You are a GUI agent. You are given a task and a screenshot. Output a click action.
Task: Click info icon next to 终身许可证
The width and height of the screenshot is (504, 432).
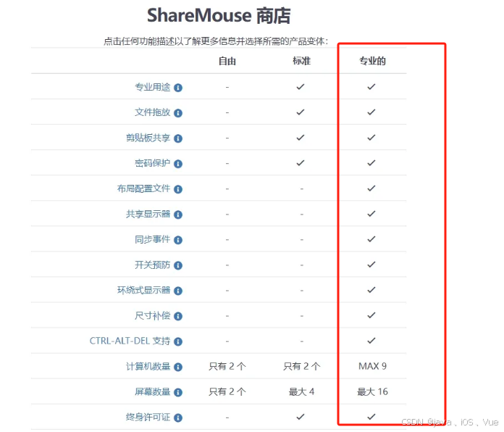pyautogui.click(x=178, y=418)
